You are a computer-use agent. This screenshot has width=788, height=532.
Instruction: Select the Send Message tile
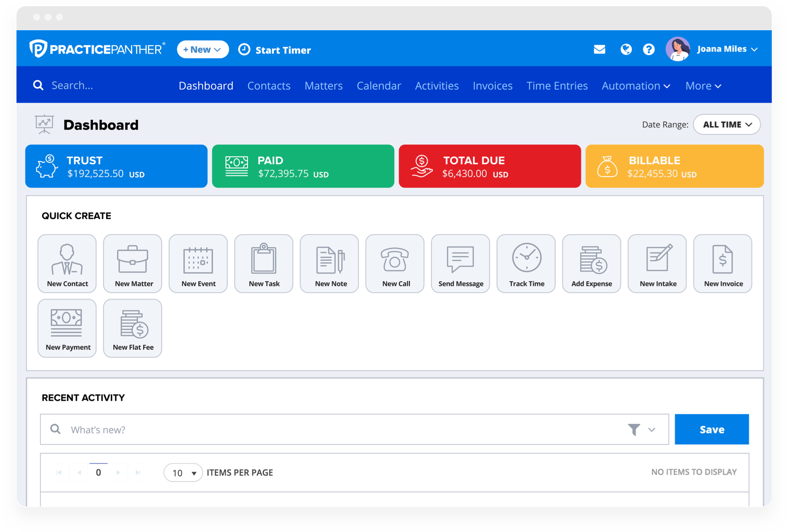(x=460, y=263)
